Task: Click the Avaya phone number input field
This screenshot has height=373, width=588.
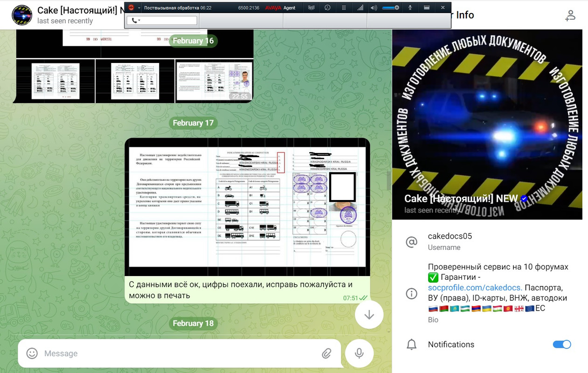Action: tap(162, 21)
